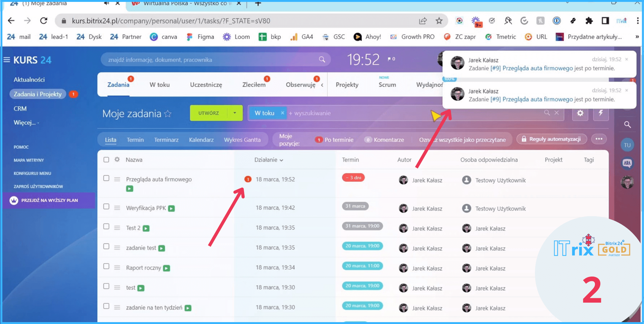Expand the Więcej sidebar menu
Image resolution: width=644 pixels, height=324 pixels.
[26, 123]
